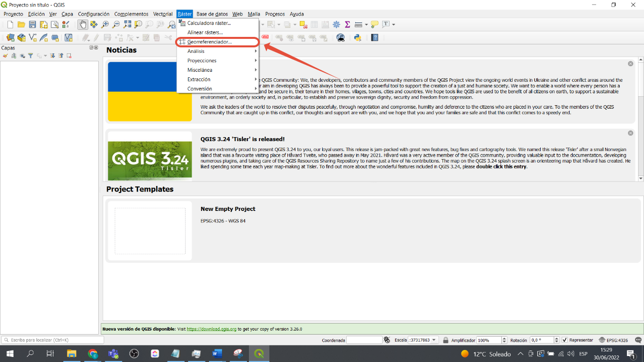Image resolution: width=644 pixels, height=362 pixels.
Task: Open project using the yellow folder icon
Action: click(x=21, y=24)
